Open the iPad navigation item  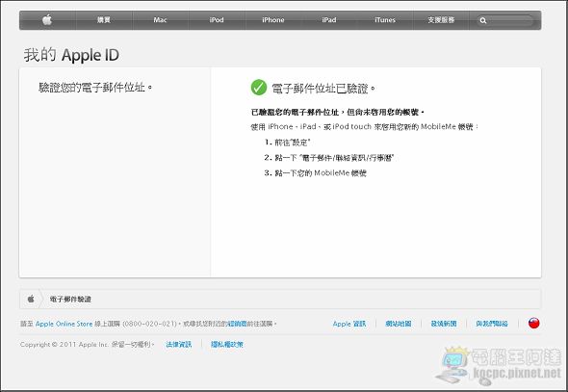[329, 20]
